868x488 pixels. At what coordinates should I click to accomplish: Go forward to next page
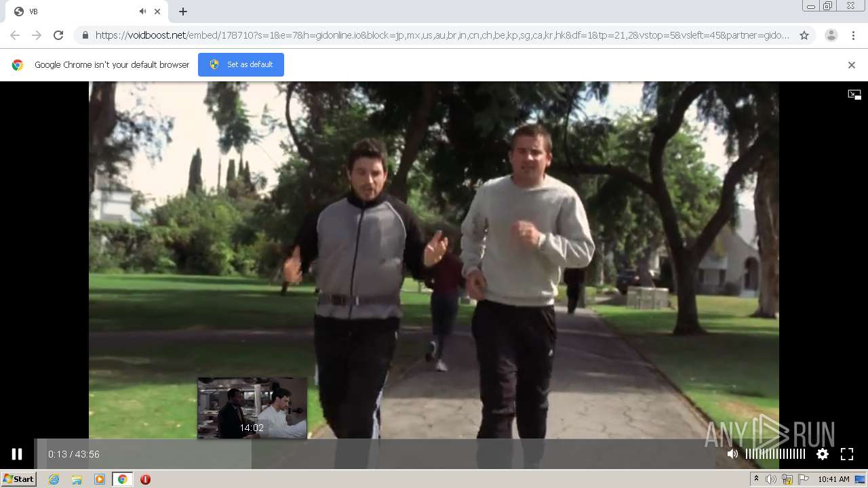click(37, 35)
